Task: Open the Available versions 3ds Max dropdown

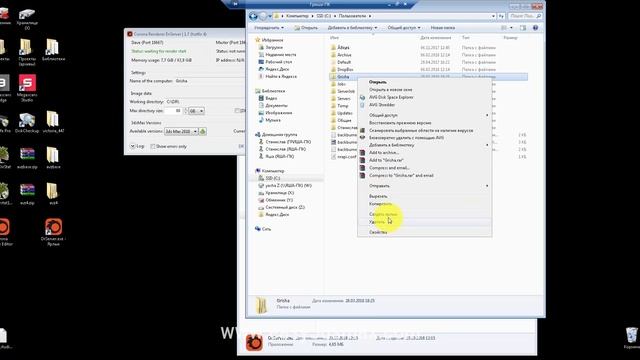Action: 181,131
